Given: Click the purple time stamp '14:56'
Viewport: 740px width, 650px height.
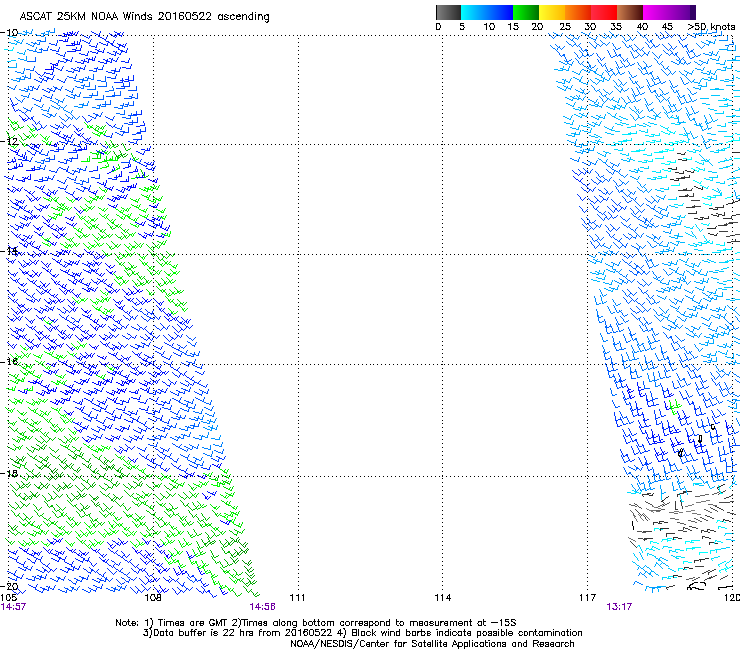Looking at the screenshot, I should 262,607.
